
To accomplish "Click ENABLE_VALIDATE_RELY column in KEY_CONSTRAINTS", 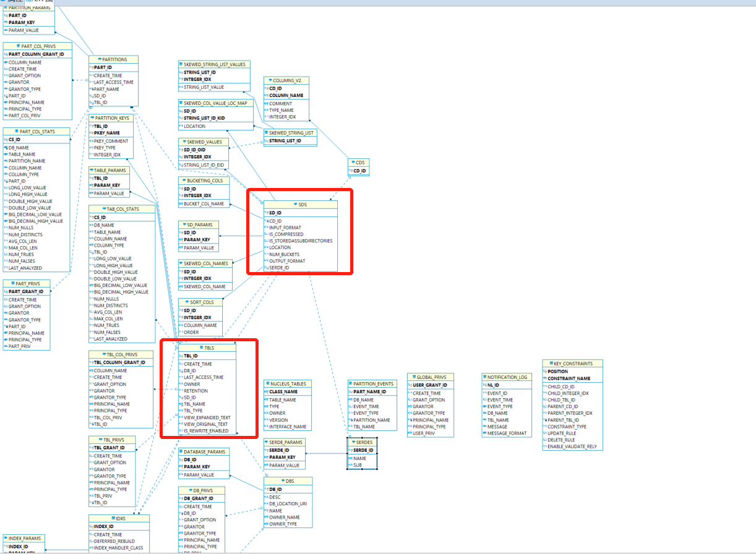I will coord(573,446).
